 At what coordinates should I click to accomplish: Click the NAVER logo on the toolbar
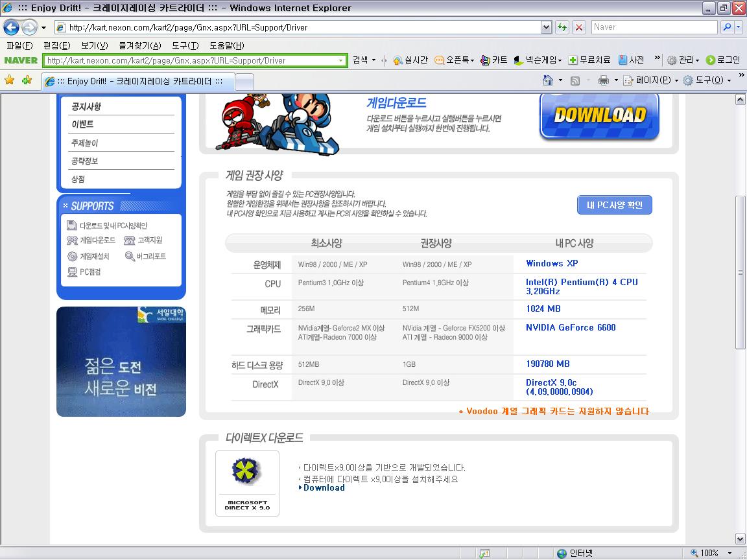[x=21, y=60]
